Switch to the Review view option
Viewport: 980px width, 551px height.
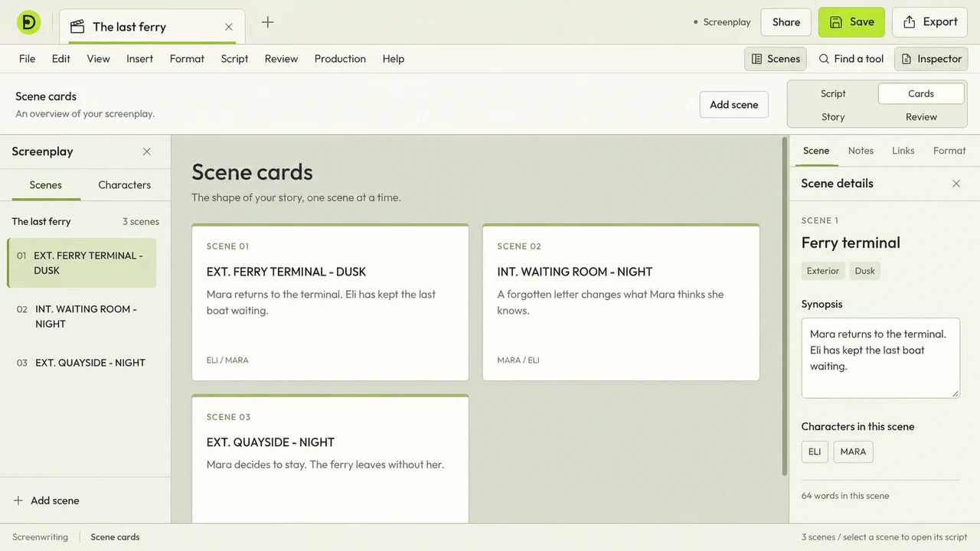[x=921, y=117]
